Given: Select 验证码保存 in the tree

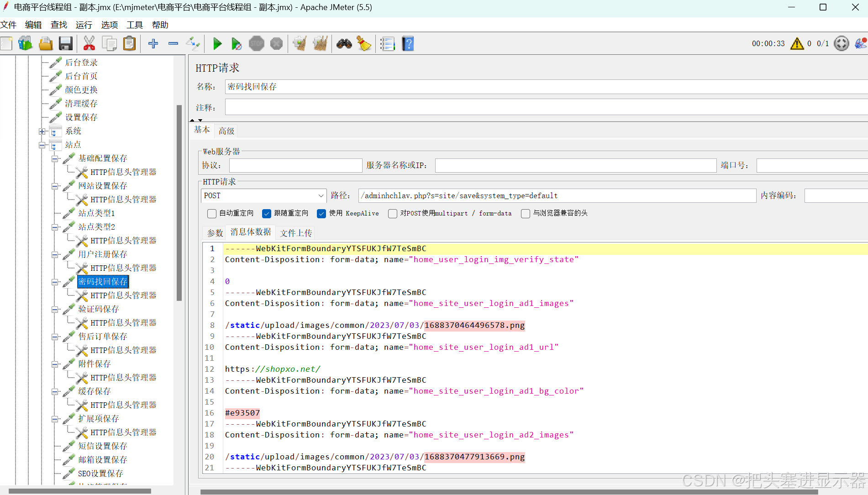Looking at the screenshot, I should [98, 309].
